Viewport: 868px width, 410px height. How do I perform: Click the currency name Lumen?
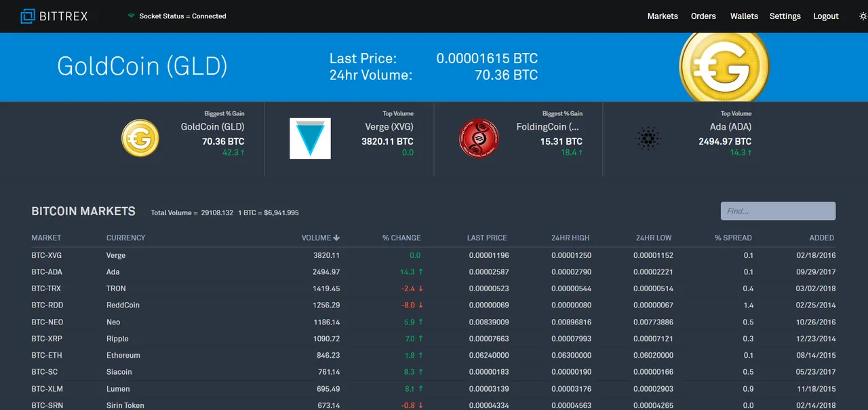[118, 389]
